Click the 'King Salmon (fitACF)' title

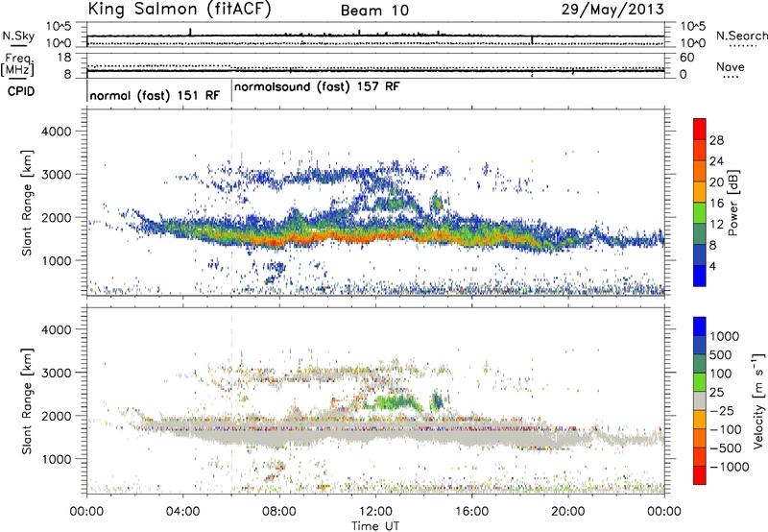click(180, 10)
